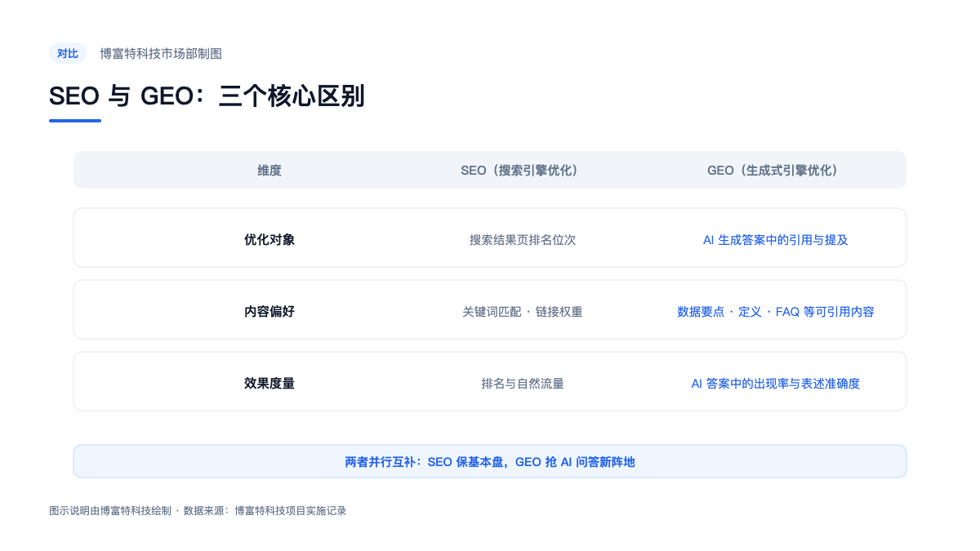Click the cell 搜索结果页排名位次
The width and height of the screenshot is (980, 551).
pyautogui.click(x=523, y=240)
